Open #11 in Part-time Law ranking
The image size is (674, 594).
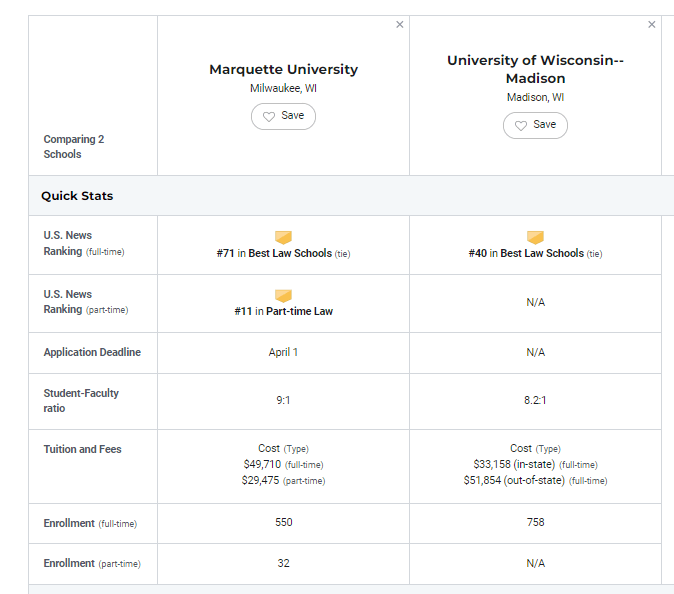(283, 311)
